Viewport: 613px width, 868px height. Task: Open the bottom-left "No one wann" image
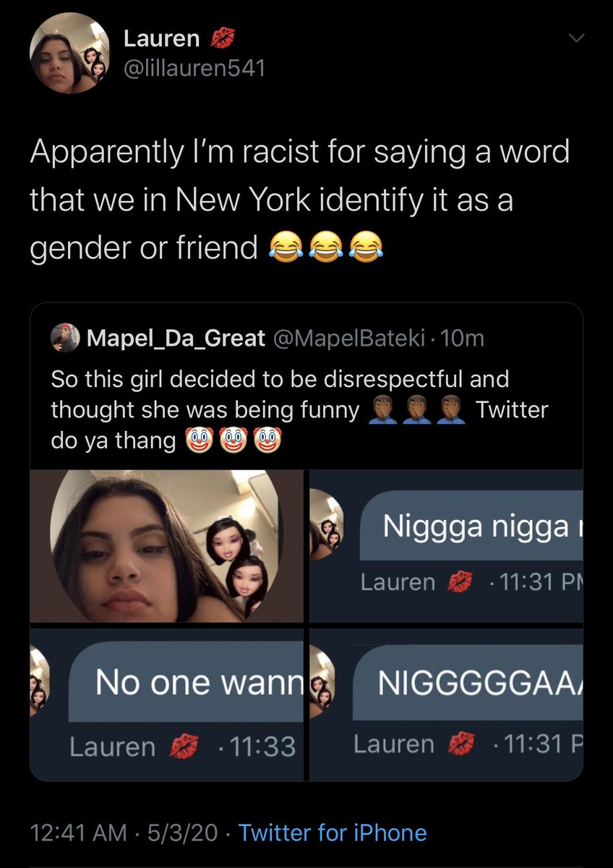click(167, 705)
